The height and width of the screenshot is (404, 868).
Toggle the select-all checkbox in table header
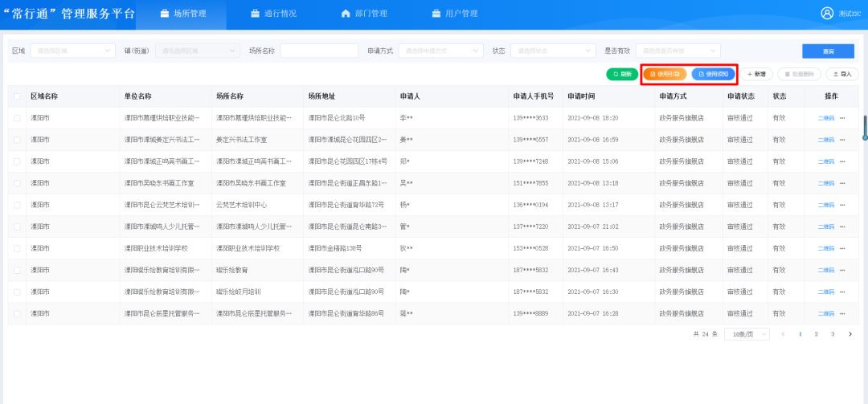[x=18, y=96]
